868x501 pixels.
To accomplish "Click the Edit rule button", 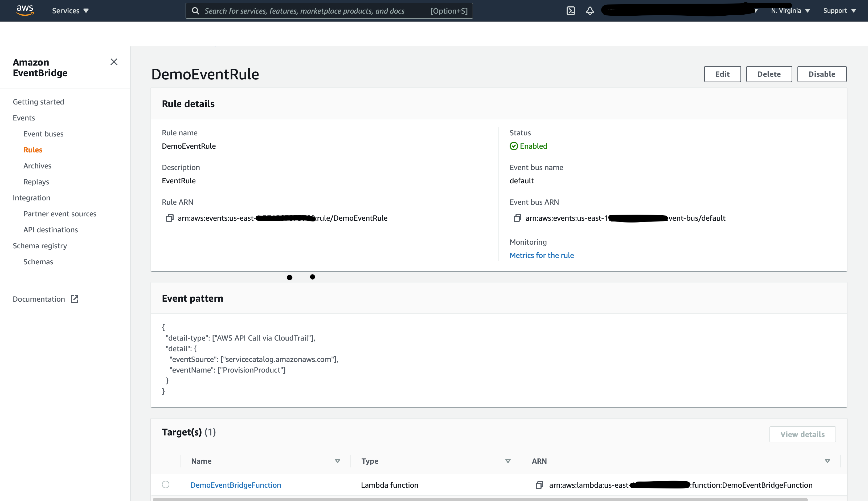I will click(x=722, y=74).
